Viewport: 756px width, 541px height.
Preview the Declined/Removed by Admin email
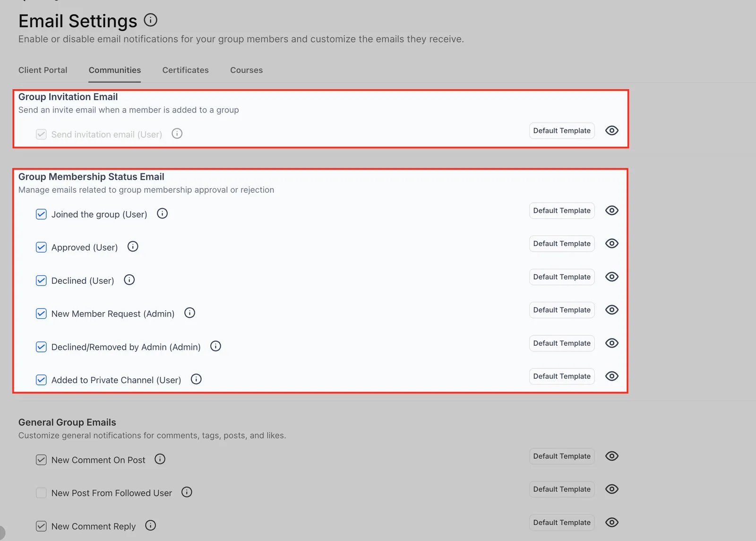tap(612, 343)
